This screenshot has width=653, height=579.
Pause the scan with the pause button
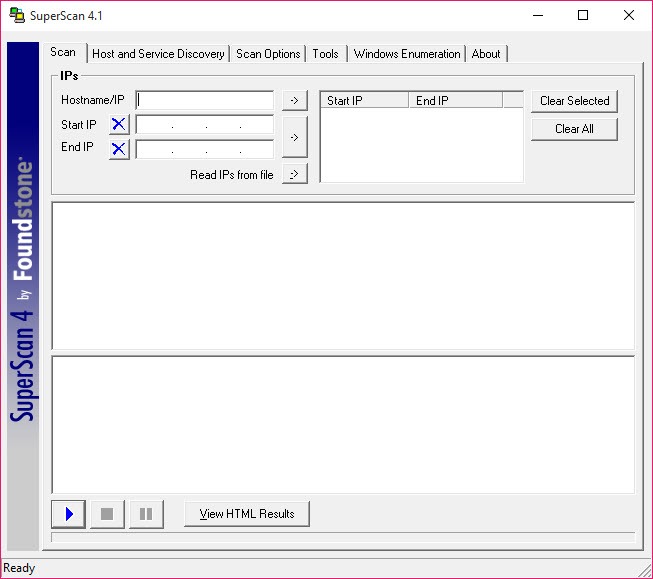pos(146,514)
